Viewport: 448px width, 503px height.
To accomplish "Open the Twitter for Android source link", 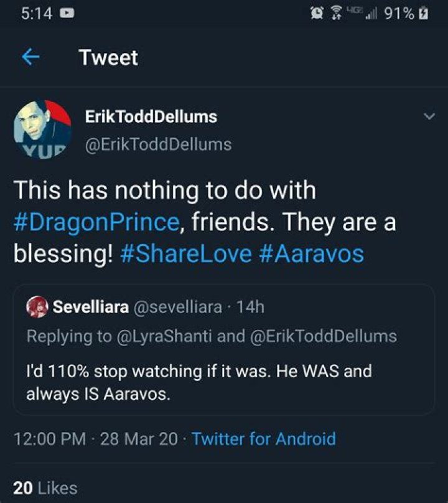I will tap(264, 439).
